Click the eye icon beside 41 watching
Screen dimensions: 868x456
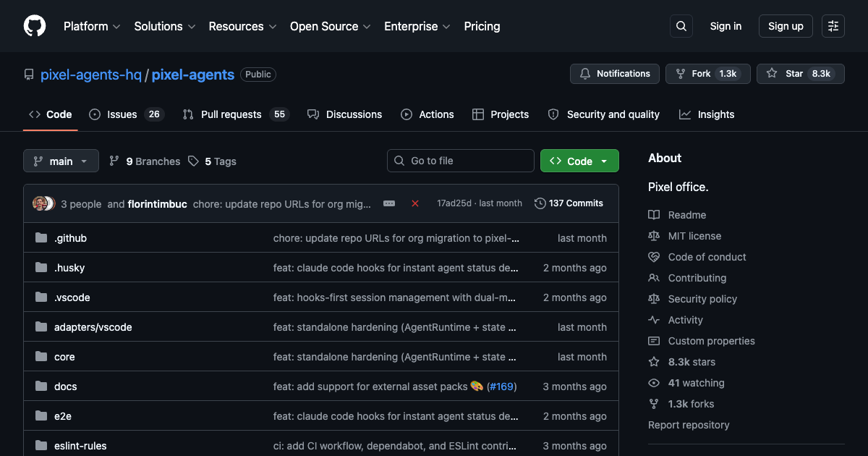pyautogui.click(x=654, y=383)
